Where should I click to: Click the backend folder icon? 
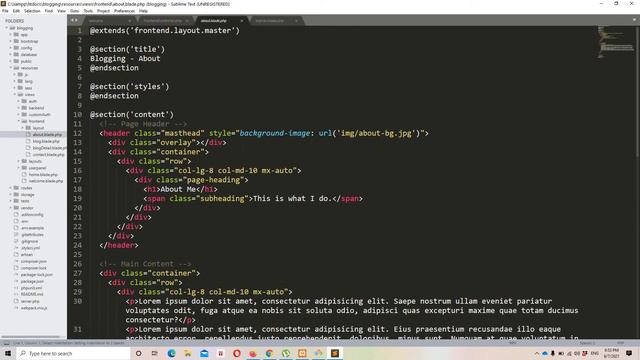[24, 108]
